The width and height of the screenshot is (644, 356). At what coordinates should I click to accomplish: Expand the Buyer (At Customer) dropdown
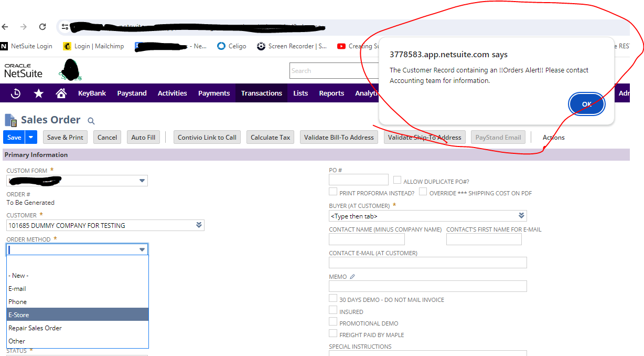click(521, 216)
